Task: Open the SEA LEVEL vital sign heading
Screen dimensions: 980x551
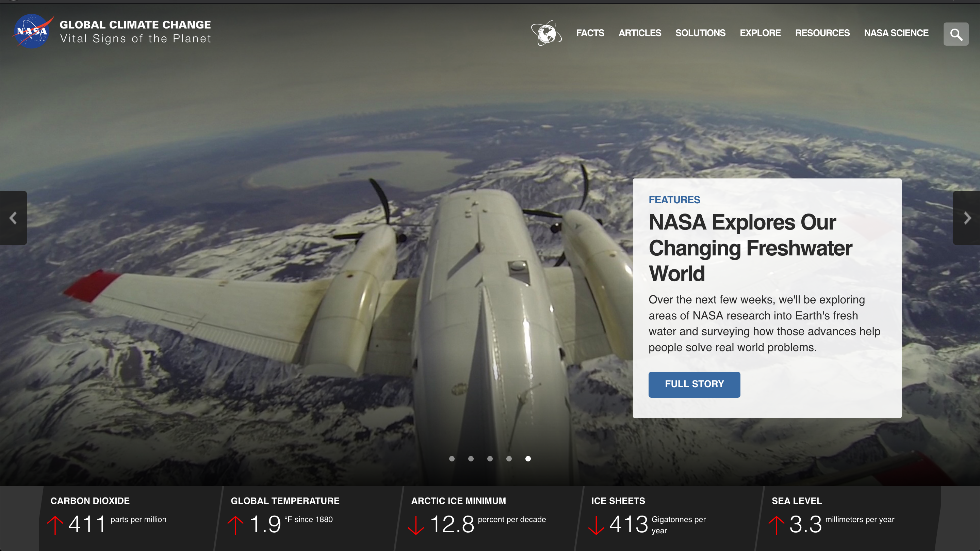Action: [797, 501]
